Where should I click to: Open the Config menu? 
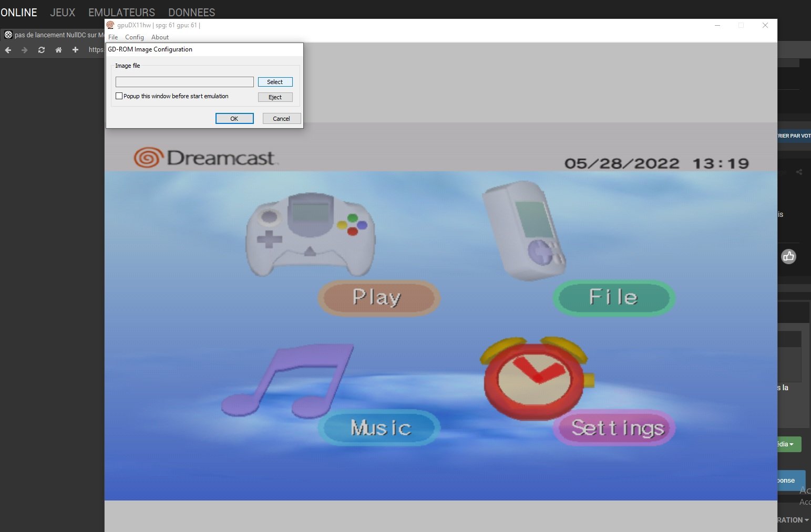135,37
